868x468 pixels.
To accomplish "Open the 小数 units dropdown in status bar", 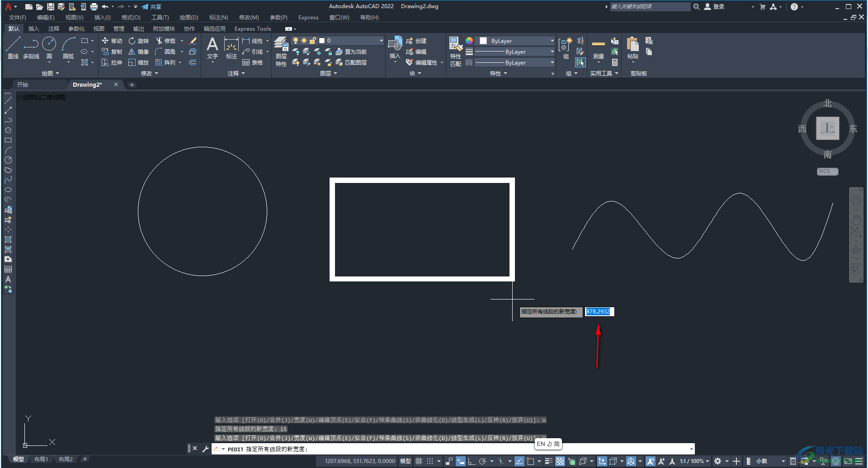I will point(770,461).
